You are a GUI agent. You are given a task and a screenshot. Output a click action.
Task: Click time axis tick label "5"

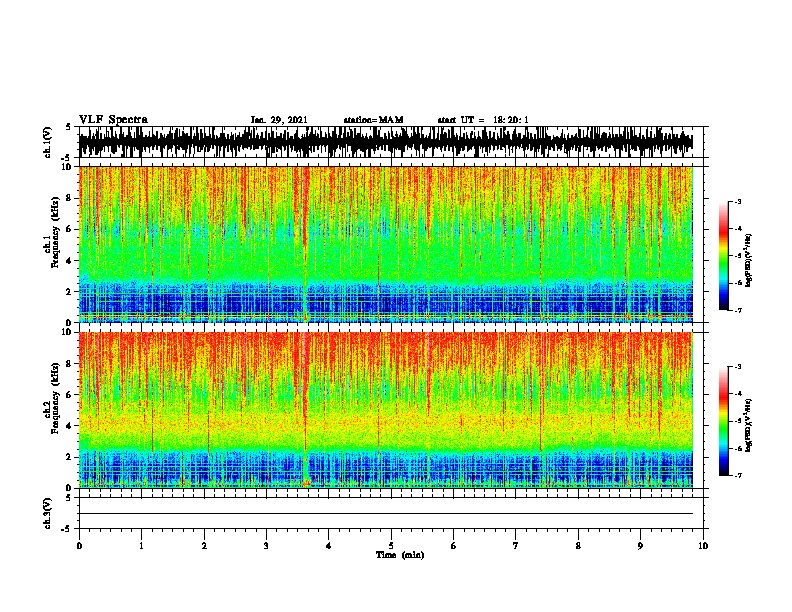[x=391, y=546]
